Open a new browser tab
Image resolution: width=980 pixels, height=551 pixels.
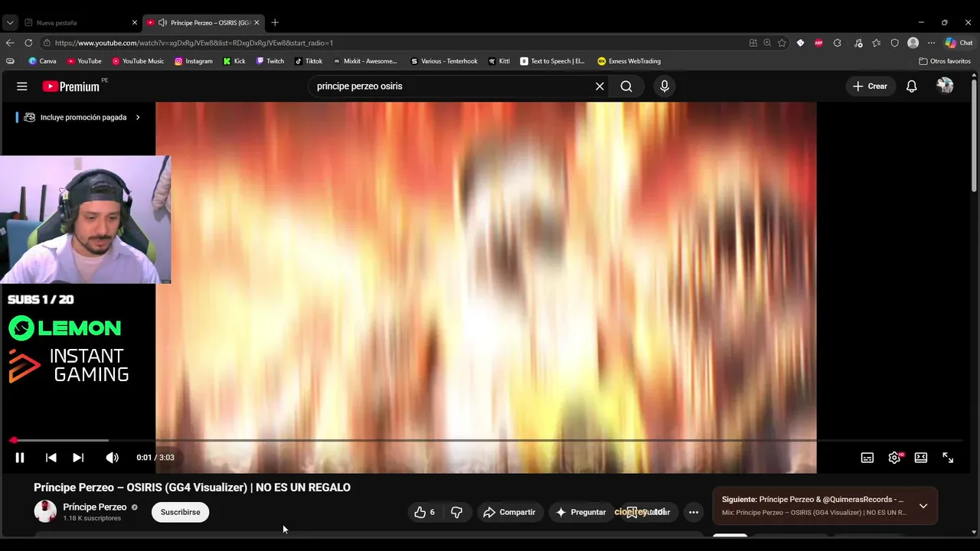275,23
